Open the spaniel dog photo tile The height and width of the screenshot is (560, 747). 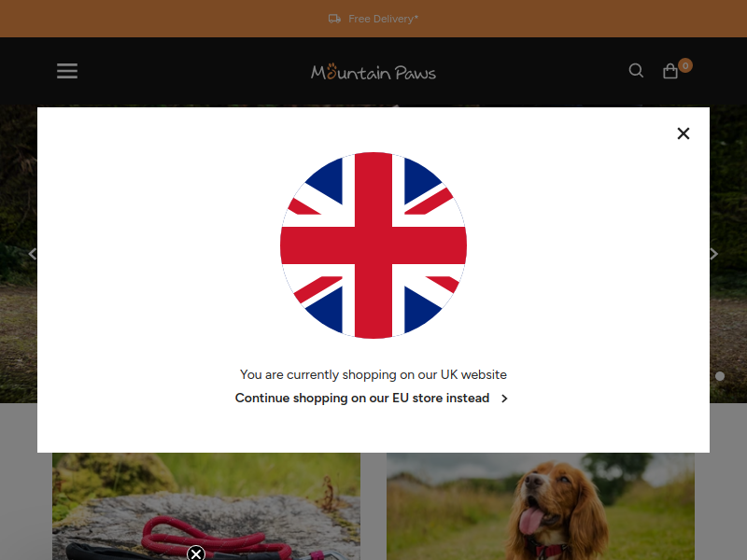tap(541, 506)
